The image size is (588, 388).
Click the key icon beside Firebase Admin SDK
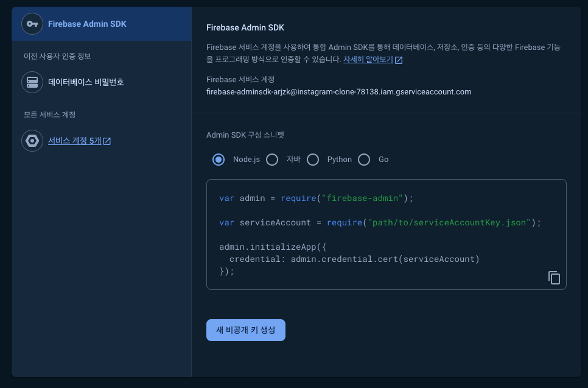[x=32, y=24]
